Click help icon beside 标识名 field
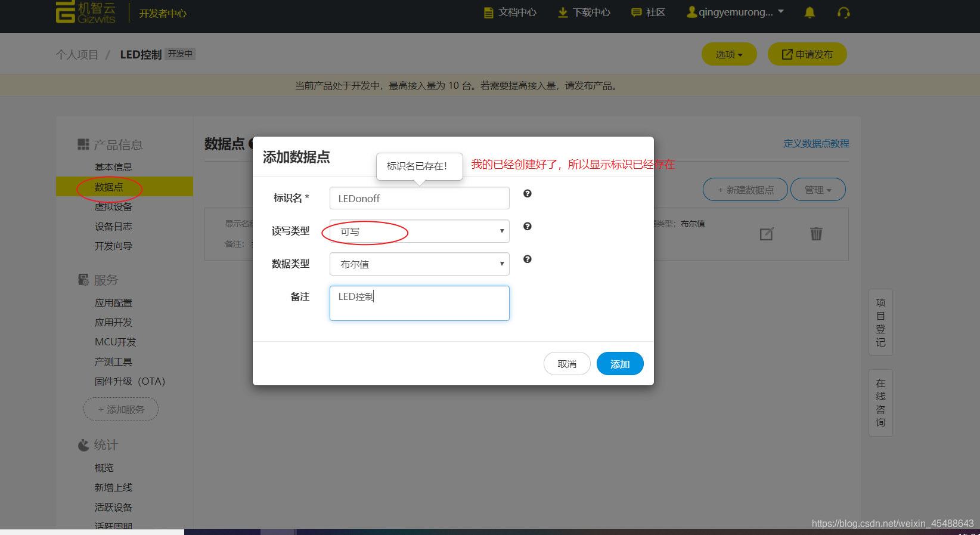 coord(528,194)
